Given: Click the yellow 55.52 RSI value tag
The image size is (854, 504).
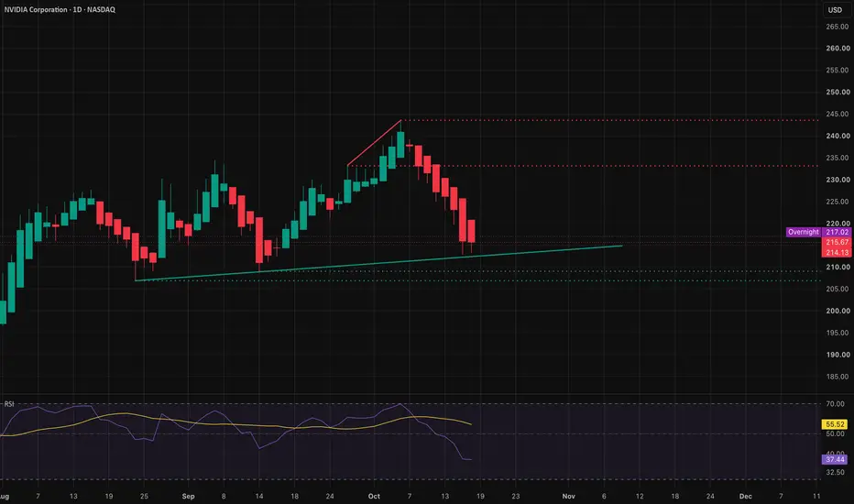Looking at the screenshot, I should [x=835, y=424].
